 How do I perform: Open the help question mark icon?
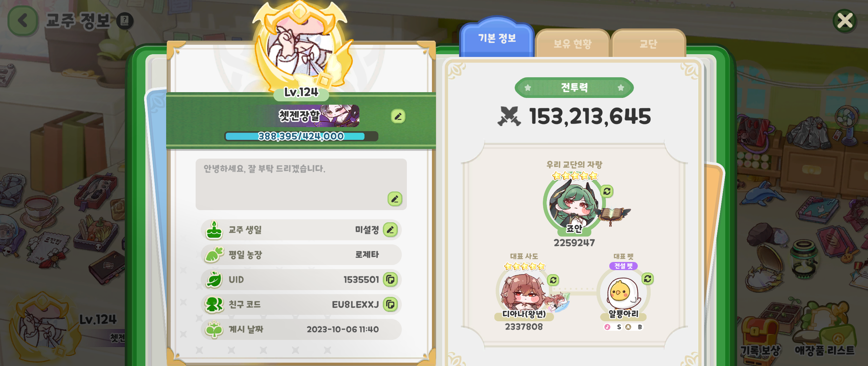[125, 21]
